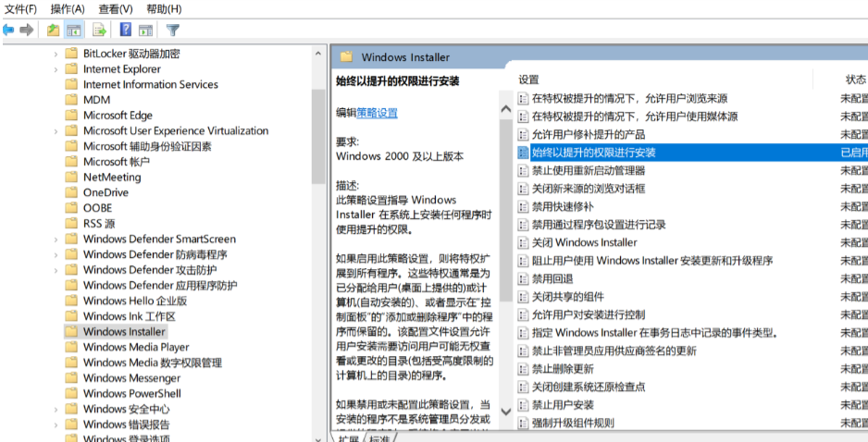This screenshot has width=868, height=442.
Task: Select the 关闭 Windows Installer policy
Action: (584, 242)
